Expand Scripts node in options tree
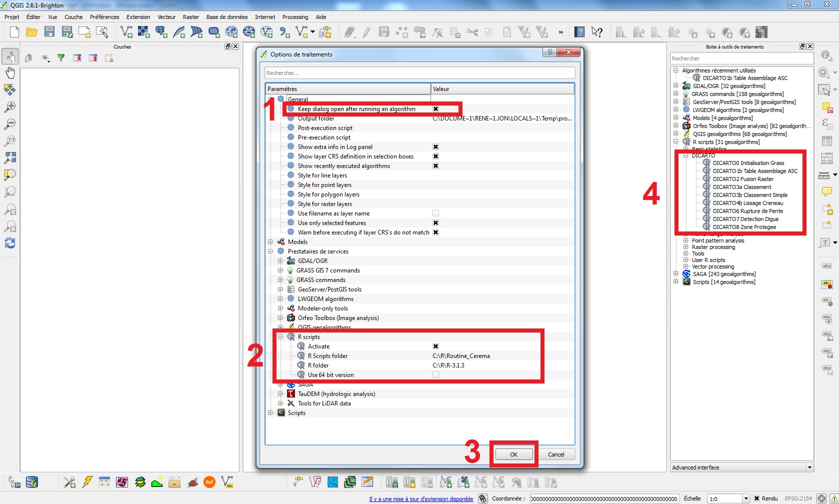The image size is (839, 504). 270,413
